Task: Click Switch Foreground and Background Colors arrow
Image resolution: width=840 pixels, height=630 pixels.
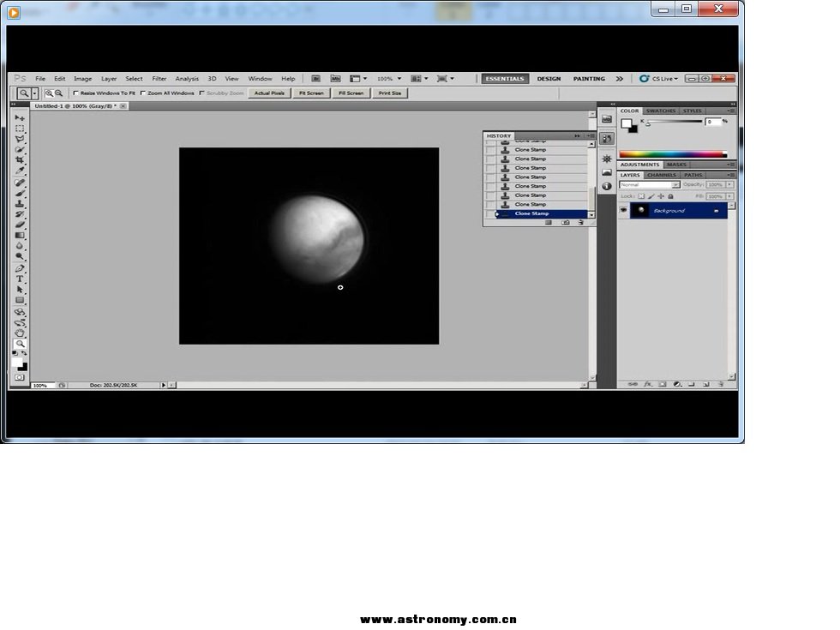Action: (x=24, y=353)
